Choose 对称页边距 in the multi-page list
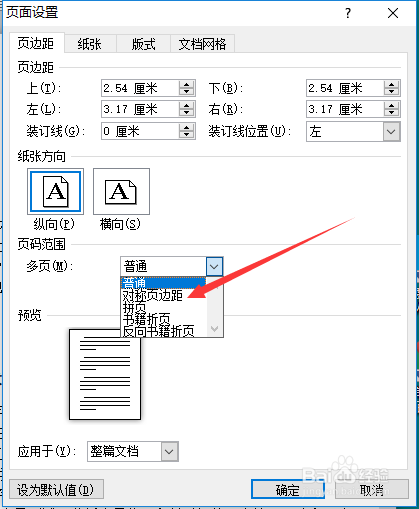419x509 pixels. (x=163, y=295)
